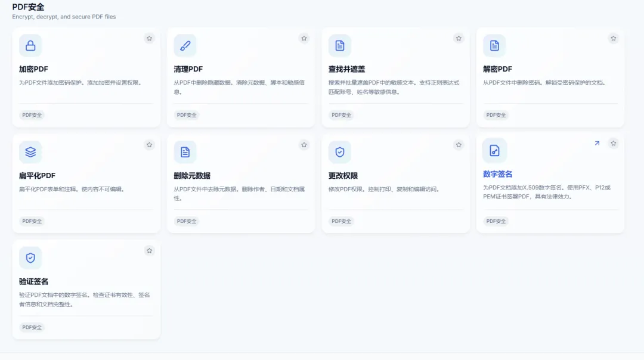Screen dimensions: 644x360
Task: Mark 数字签名 as favorite
Action: tap(613, 143)
